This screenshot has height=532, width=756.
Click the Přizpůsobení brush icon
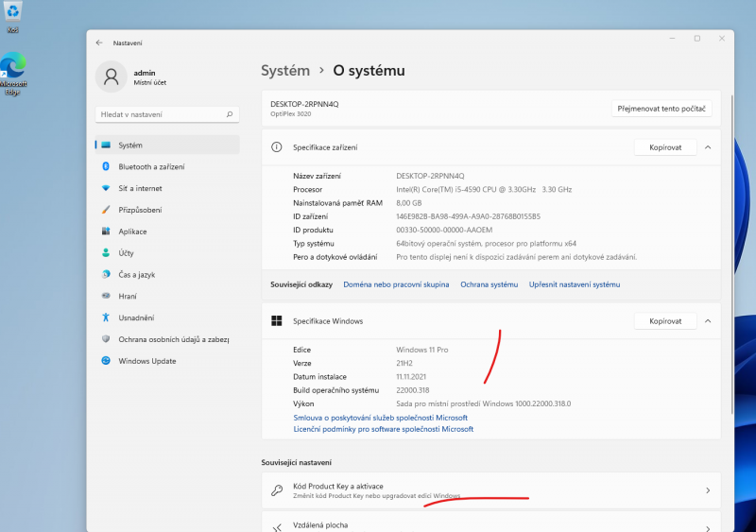coord(106,210)
